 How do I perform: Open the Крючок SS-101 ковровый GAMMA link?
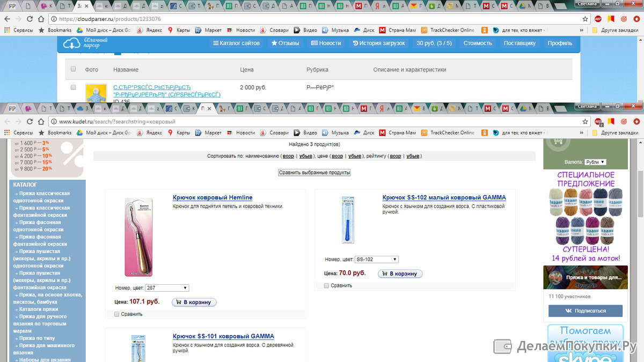click(223, 336)
